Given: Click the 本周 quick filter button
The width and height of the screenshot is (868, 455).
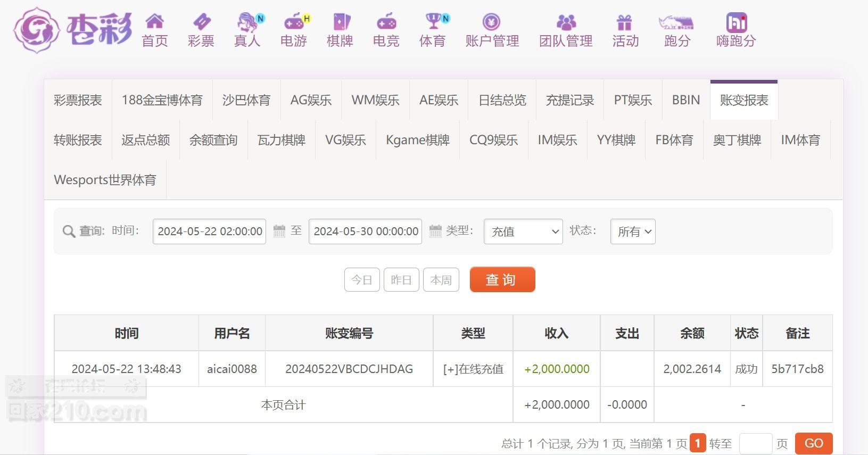Looking at the screenshot, I should pyautogui.click(x=441, y=280).
